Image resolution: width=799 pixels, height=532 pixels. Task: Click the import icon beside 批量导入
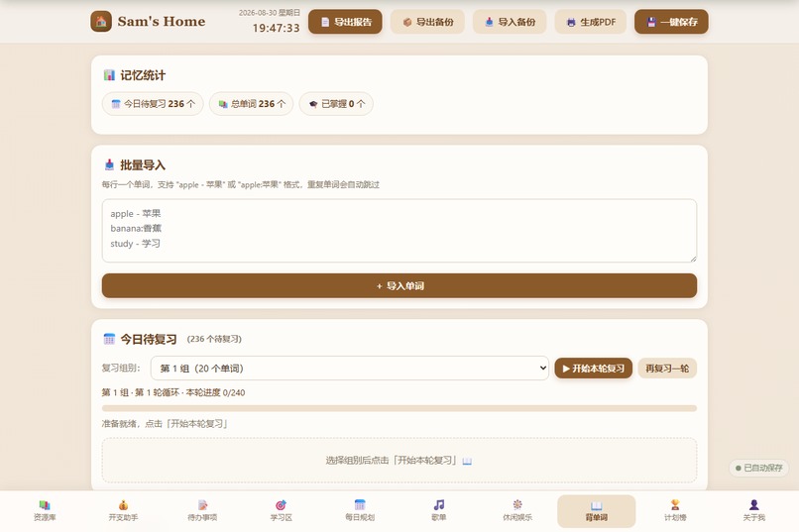(109, 164)
